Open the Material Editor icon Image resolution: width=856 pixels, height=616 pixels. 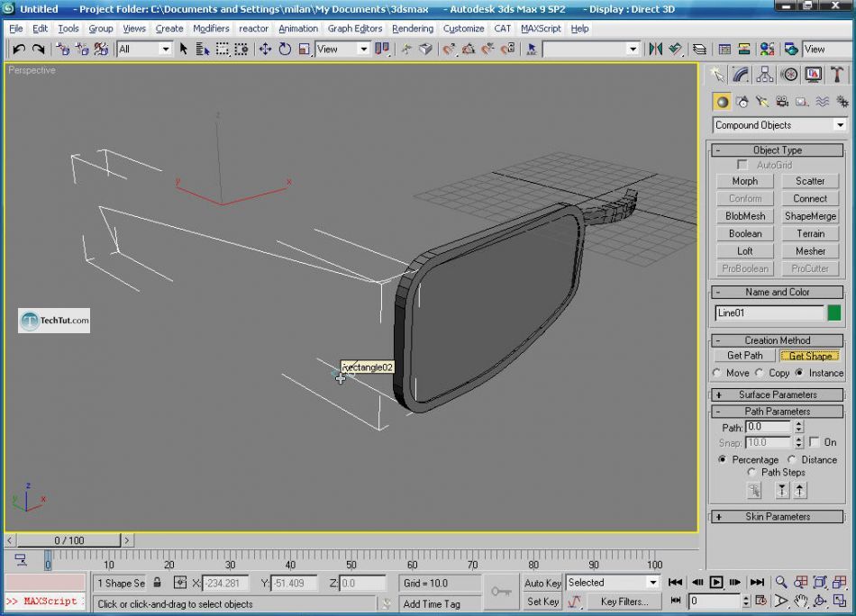pos(767,50)
